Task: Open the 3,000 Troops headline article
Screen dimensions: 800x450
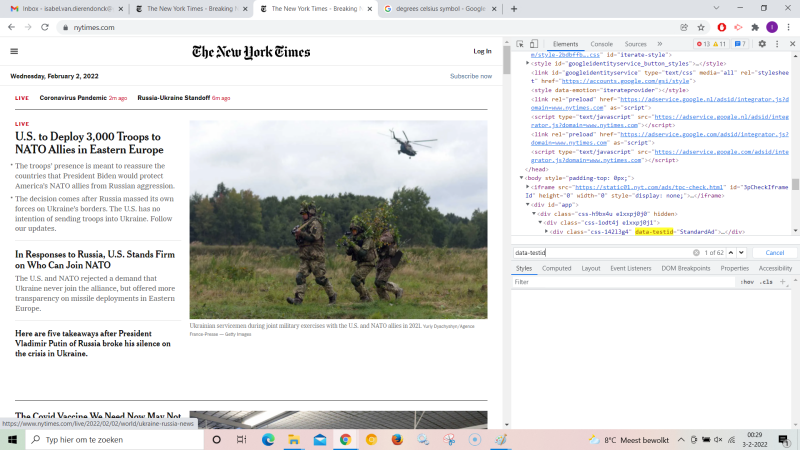Action: point(89,143)
